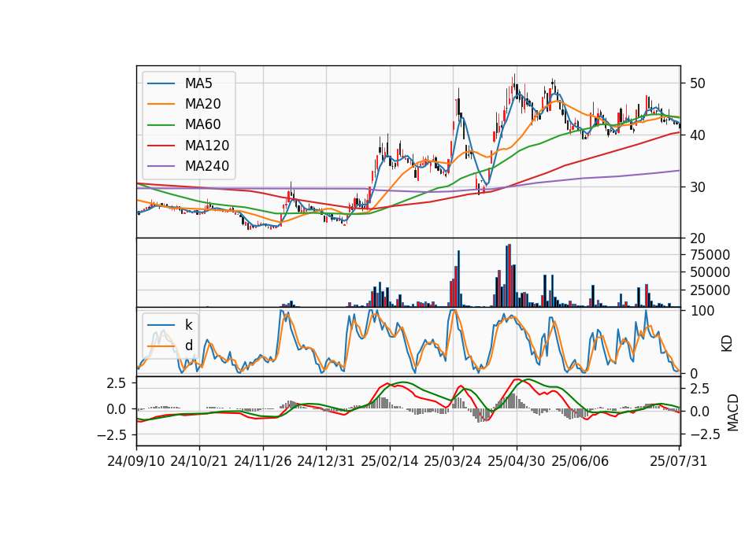
Task: Click the 24/11/26 date label
Action: tap(263, 461)
